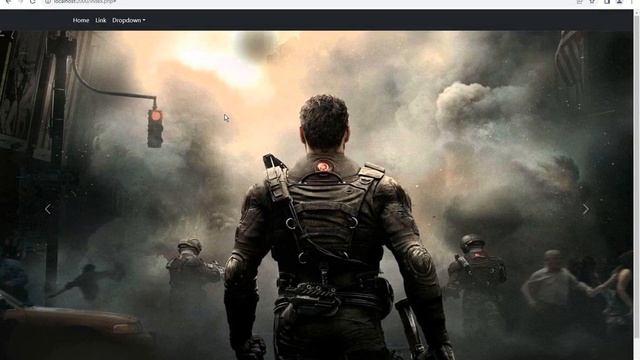
Task: Advance to the next carousel slide
Action: tap(586, 209)
